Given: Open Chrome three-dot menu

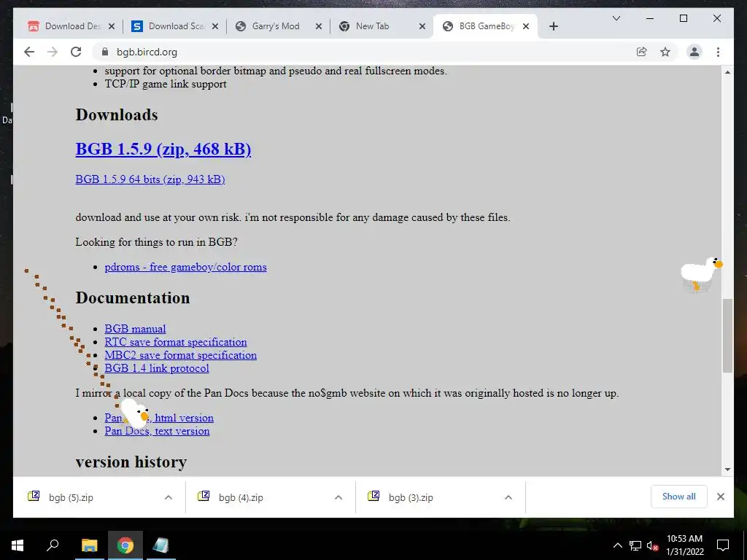Looking at the screenshot, I should pos(718,52).
